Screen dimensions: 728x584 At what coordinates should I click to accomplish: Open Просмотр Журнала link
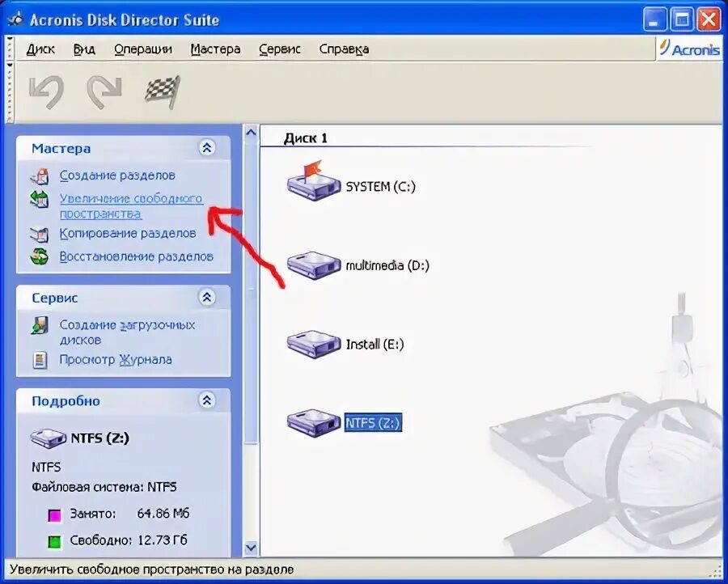pos(116,359)
